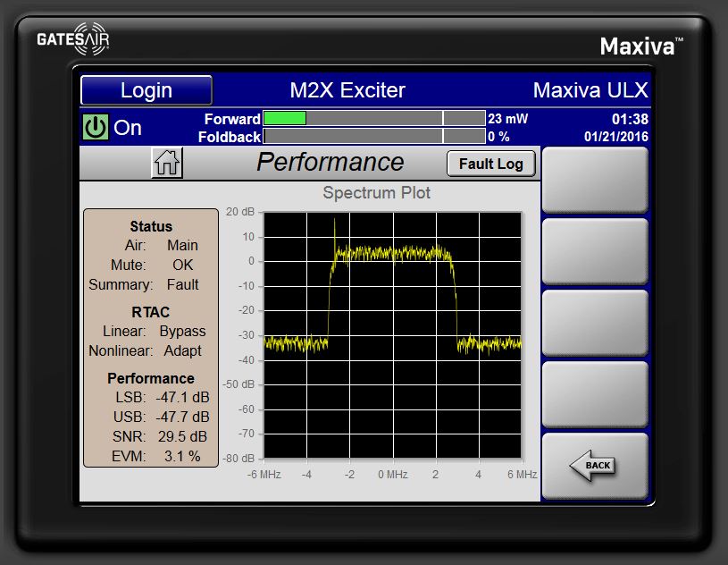Click the USB value -47.7 dB
728x565 pixels.
tap(182, 417)
